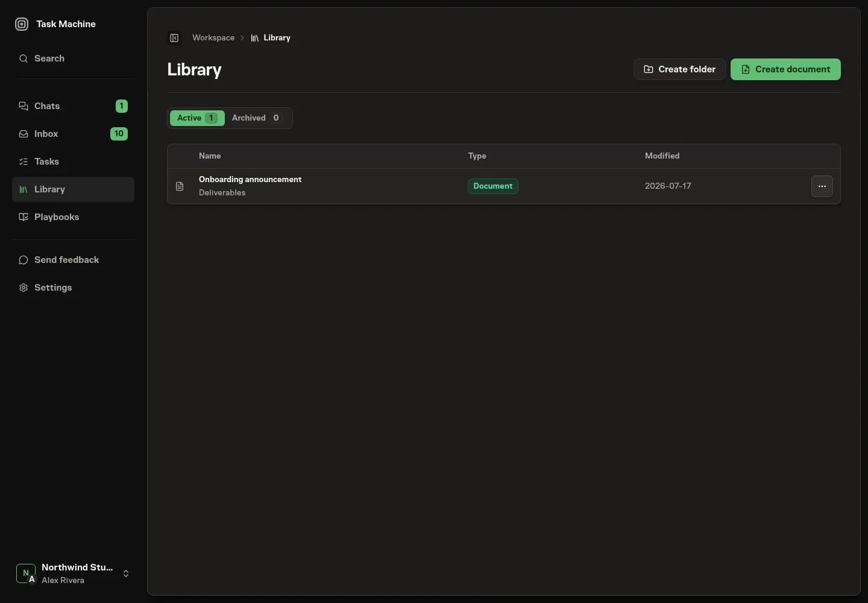Click the Deliverables subtitle text

tap(222, 193)
